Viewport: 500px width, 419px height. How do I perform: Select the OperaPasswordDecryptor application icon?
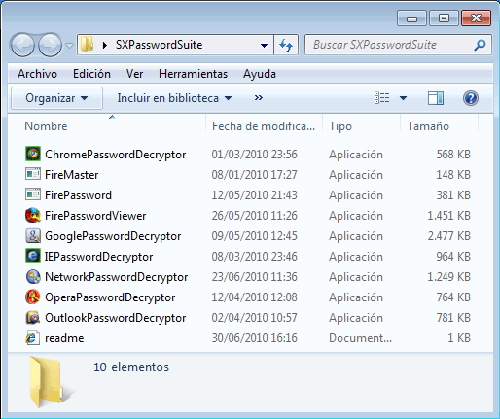tap(33, 297)
